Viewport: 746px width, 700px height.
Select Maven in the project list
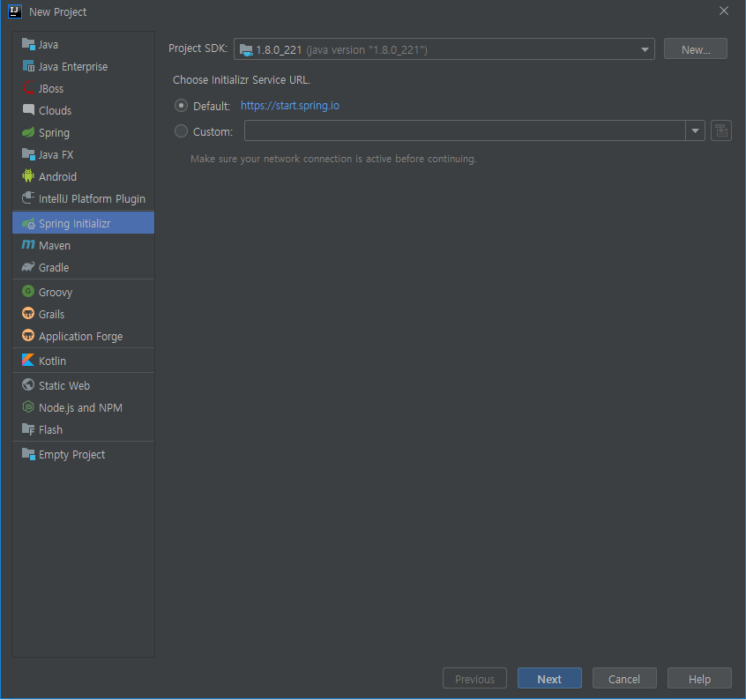tap(83, 245)
